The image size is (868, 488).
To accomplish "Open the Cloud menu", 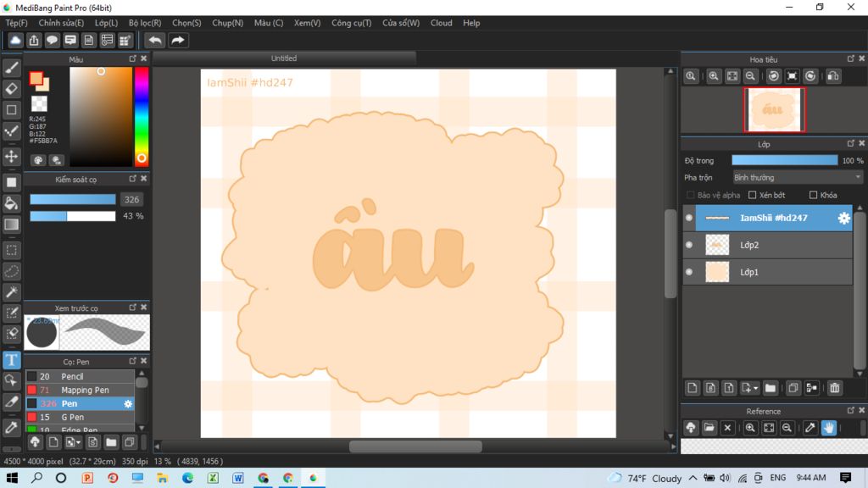I will click(x=441, y=23).
